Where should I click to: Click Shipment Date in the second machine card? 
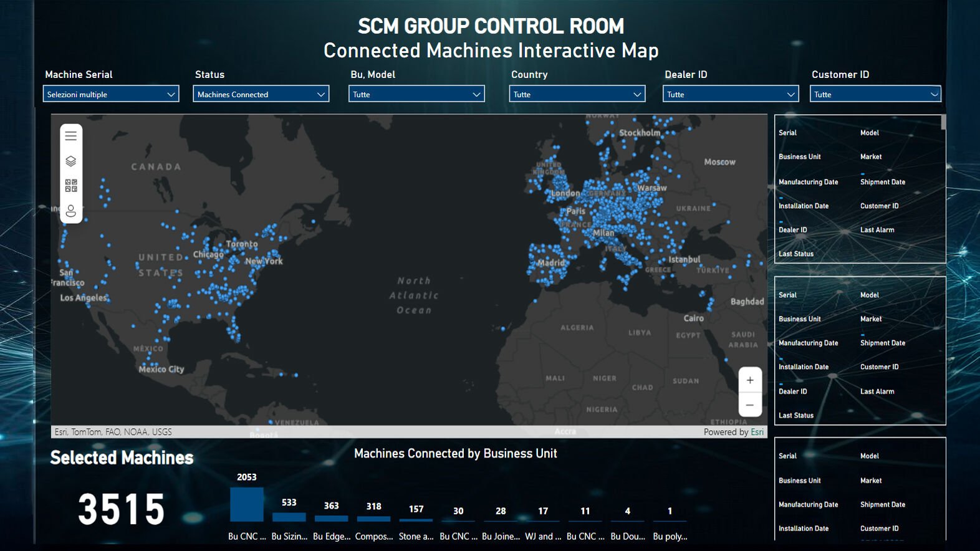(883, 343)
